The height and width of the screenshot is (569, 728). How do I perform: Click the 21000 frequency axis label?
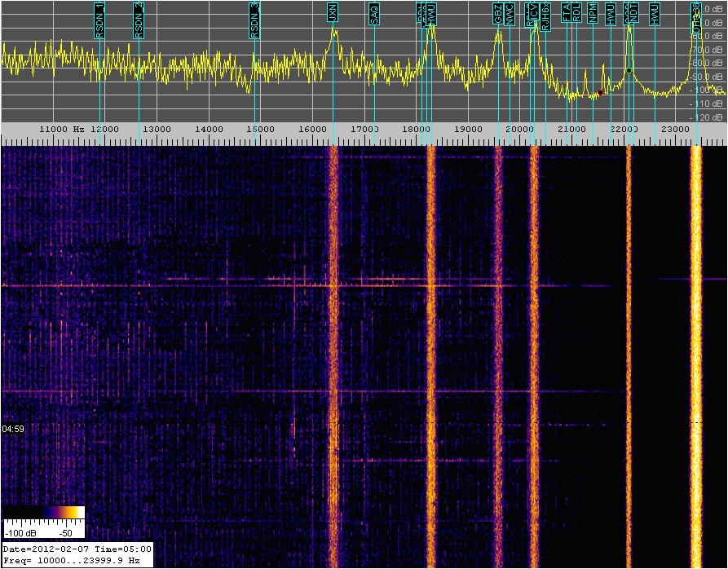(571, 130)
